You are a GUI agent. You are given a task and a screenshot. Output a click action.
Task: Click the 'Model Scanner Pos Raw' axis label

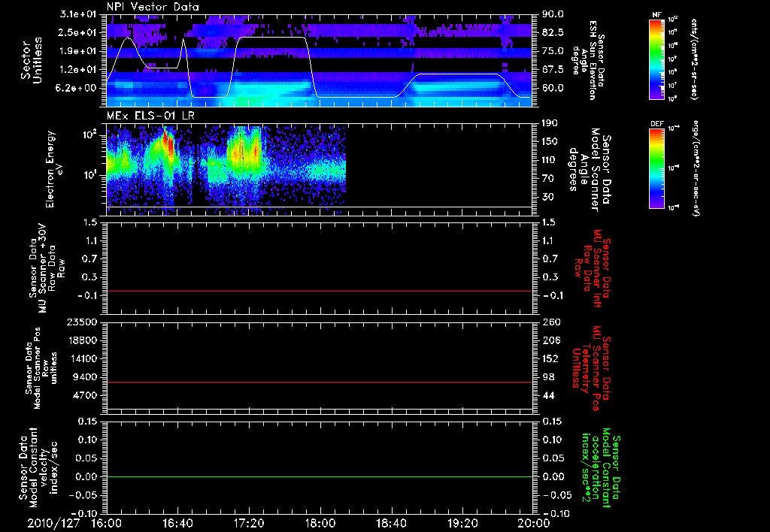click(41, 368)
